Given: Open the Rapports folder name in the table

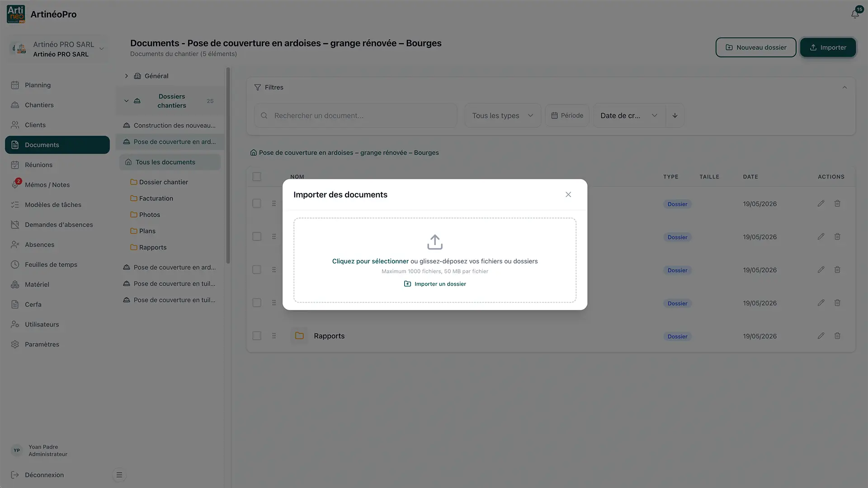Looking at the screenshot, I should [x=329, y=336].
